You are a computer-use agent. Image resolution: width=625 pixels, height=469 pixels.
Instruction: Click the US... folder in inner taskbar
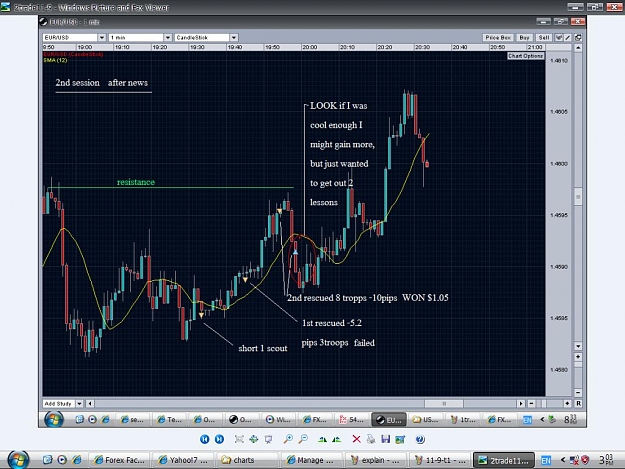(x=425, y=419)
